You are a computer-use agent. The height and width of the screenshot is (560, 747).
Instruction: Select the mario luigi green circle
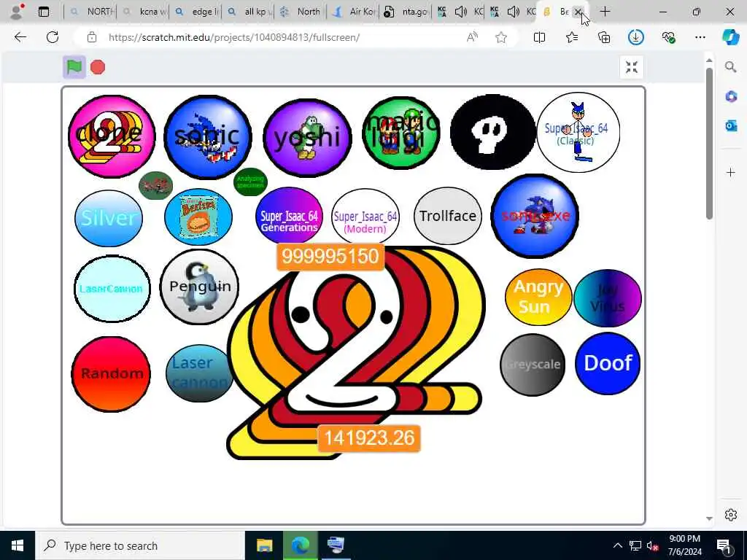click(x=401, y=133)
